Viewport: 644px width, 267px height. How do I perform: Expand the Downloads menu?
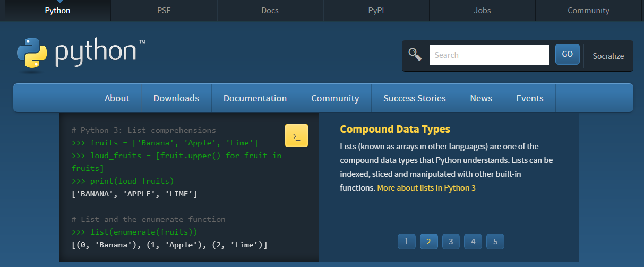pyautogui.click(x=176, y=98)
